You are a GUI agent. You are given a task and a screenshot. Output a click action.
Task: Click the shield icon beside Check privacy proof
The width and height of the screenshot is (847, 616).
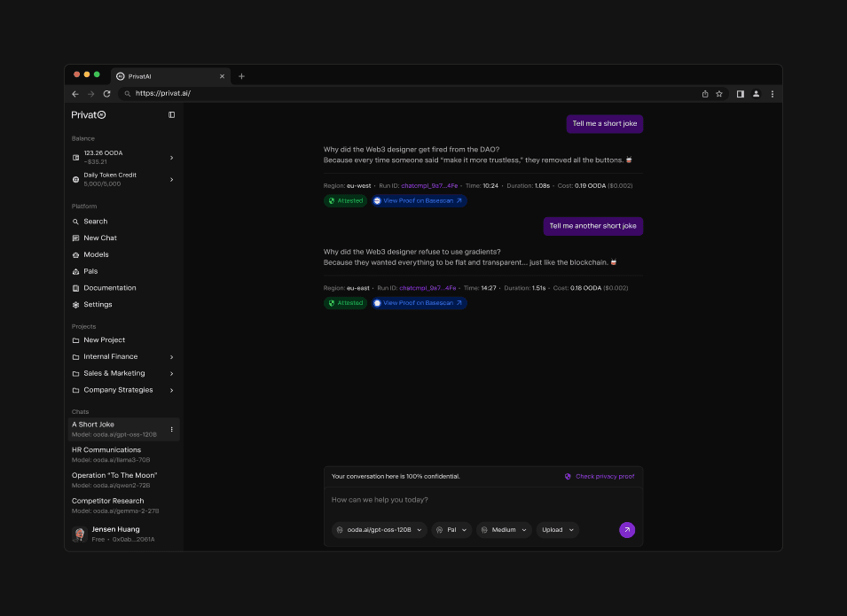[x=568, y=476]
